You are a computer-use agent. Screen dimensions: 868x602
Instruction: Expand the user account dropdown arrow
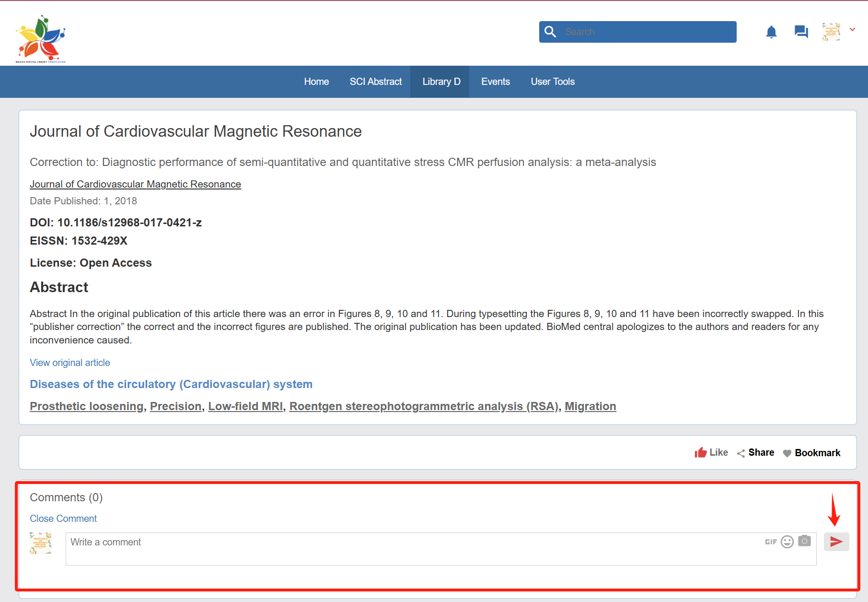[x=852, y=30]
